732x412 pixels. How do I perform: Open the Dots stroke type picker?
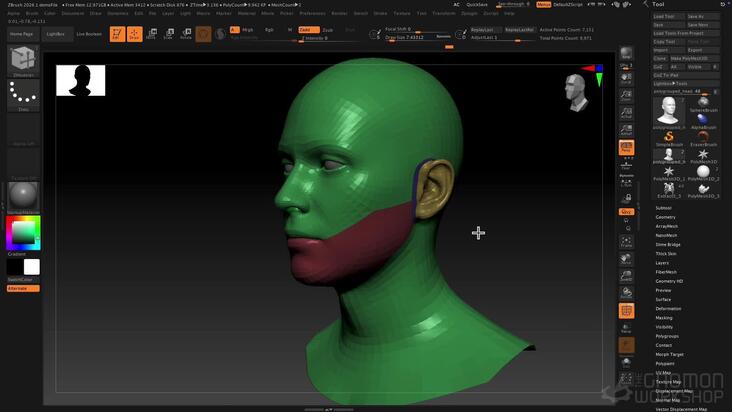[x=23, y=95]
